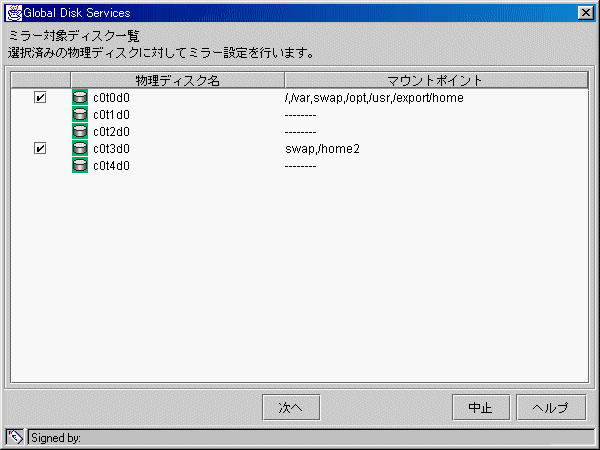Select the c0t1d0 disk name
The width and height of the screenshot is (600, 450).
pyautogui.click(x=111, y=115)
